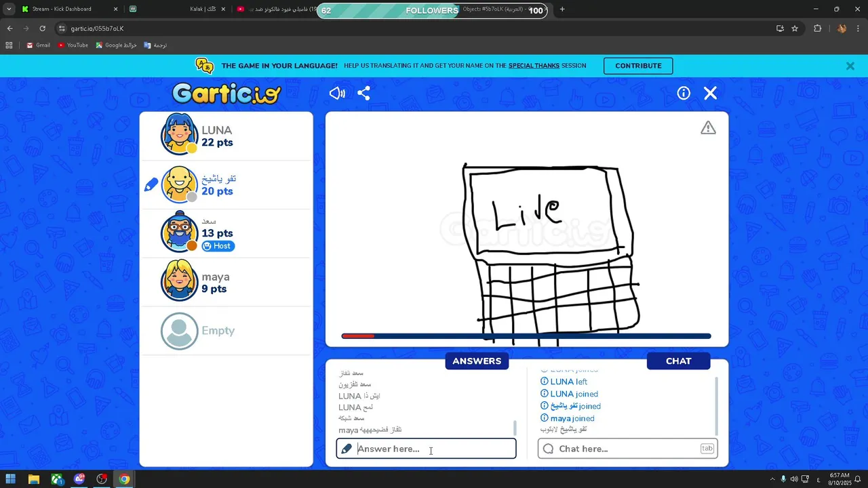Screen dimensions: 868x488
Task: Click the host's bearded avatar
Action: 179,231
